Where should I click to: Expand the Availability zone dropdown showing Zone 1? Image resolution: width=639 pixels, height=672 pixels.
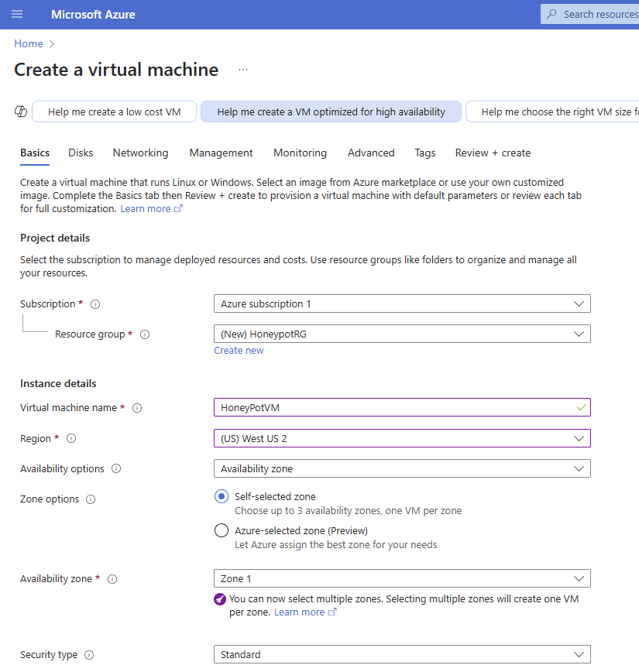[402, 578]
